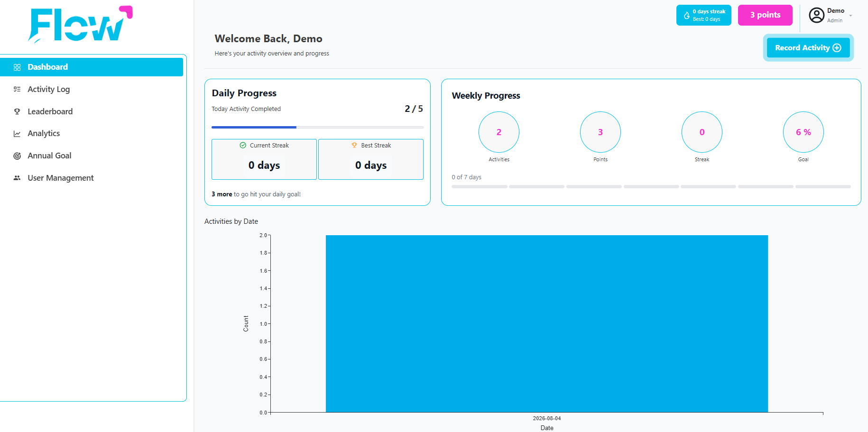The width and height of the screenshot is (868, 432).
Task: Click the User Management people icon
Action: click(x=17, y=178)
